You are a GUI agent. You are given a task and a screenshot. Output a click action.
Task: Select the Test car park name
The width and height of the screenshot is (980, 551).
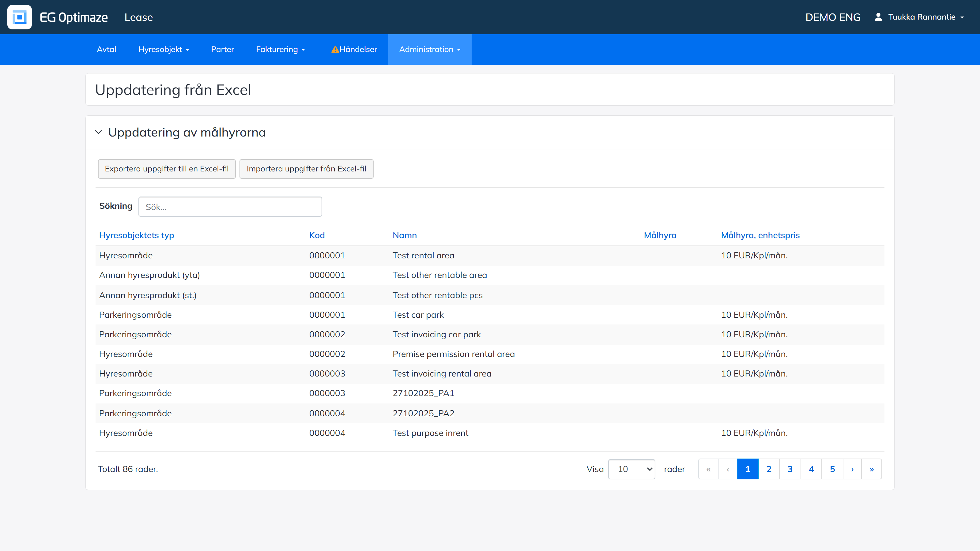(418, 315)
